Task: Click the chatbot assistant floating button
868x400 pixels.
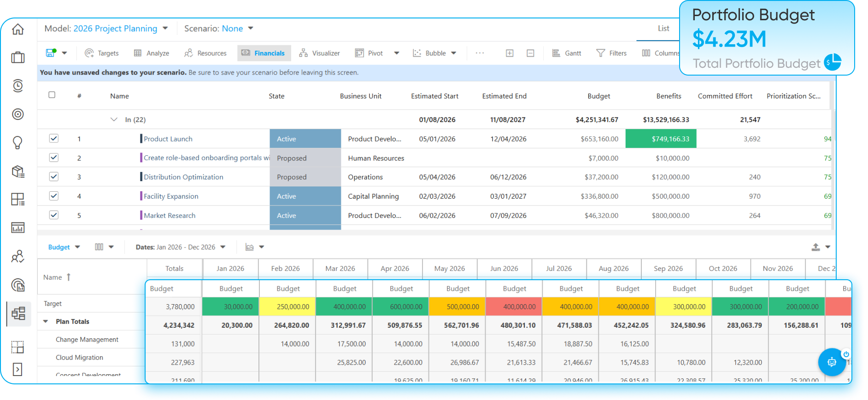Action: pyautogui.click(x=832, y=362)
